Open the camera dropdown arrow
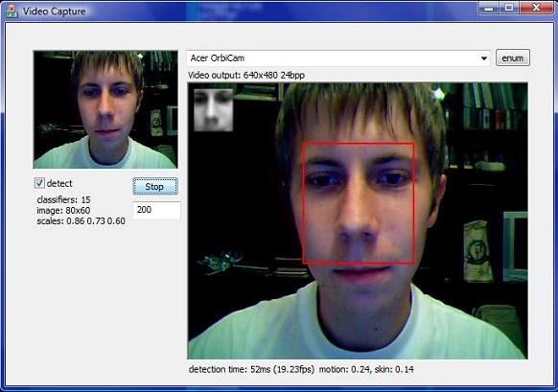The height and width of the screenshot is (392, 558). pos(483,58)
